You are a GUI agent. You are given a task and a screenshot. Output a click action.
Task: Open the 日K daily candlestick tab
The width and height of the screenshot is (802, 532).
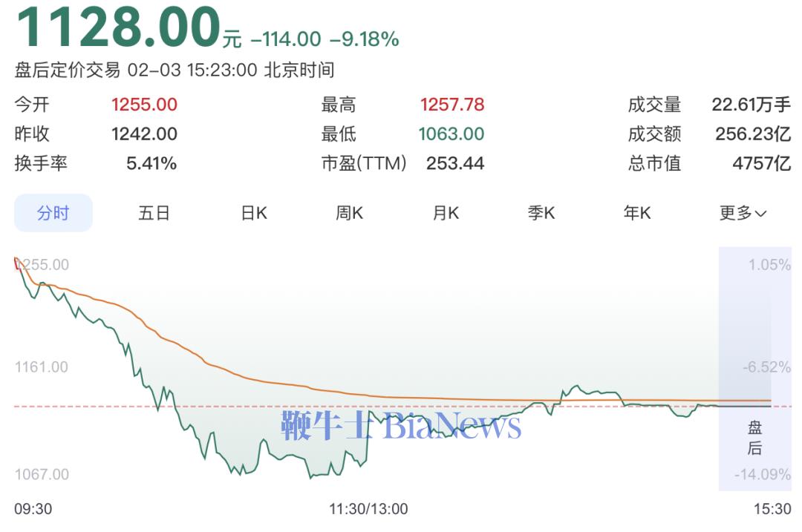254,214
